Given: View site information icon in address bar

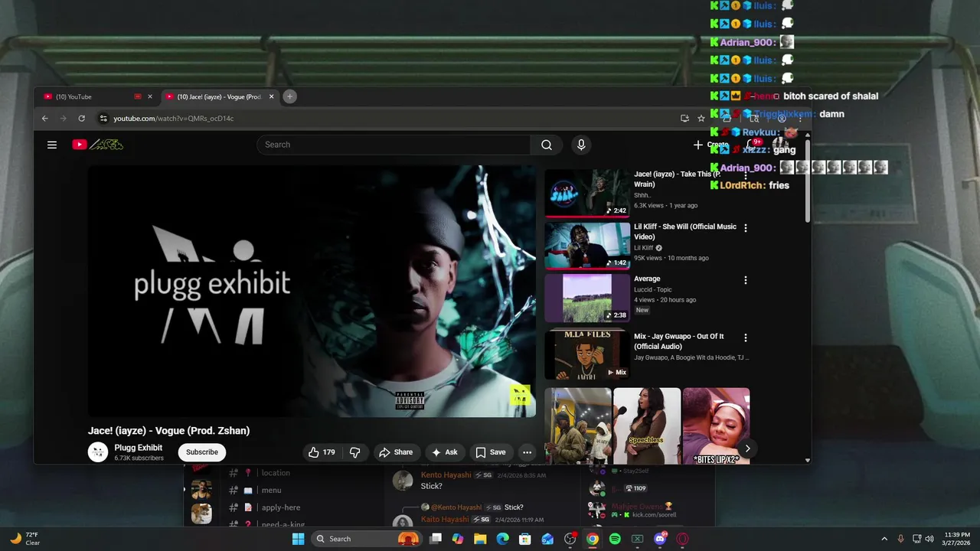Looking at the screenshot, I should coord(103,119).
